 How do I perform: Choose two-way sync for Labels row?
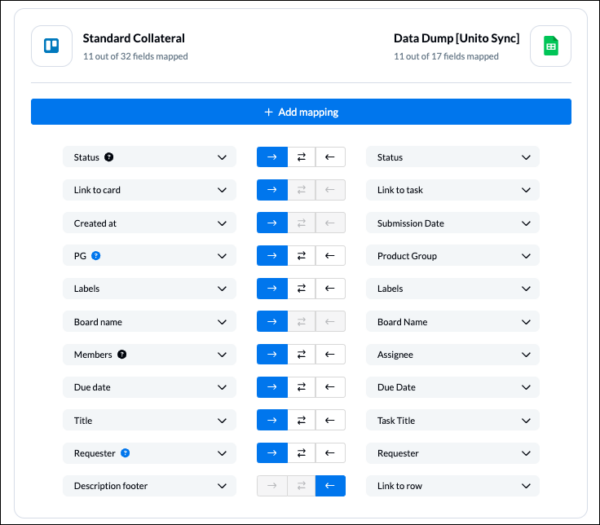tap(302, 289)
